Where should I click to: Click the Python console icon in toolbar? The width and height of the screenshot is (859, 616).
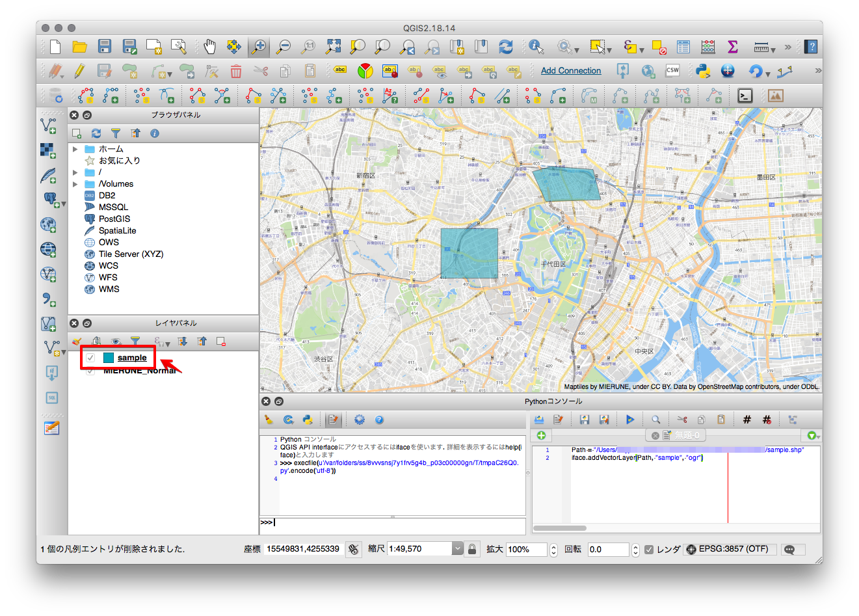702,71
